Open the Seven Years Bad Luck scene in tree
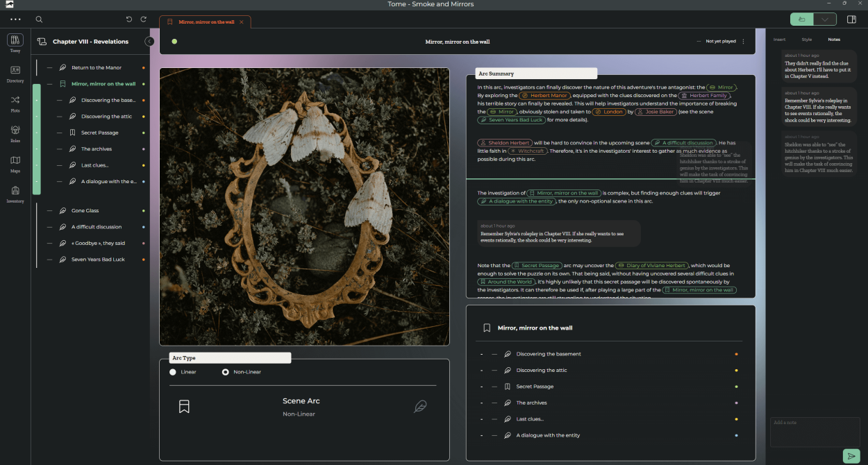Screen dimensions: 868x465 [98, 260]
